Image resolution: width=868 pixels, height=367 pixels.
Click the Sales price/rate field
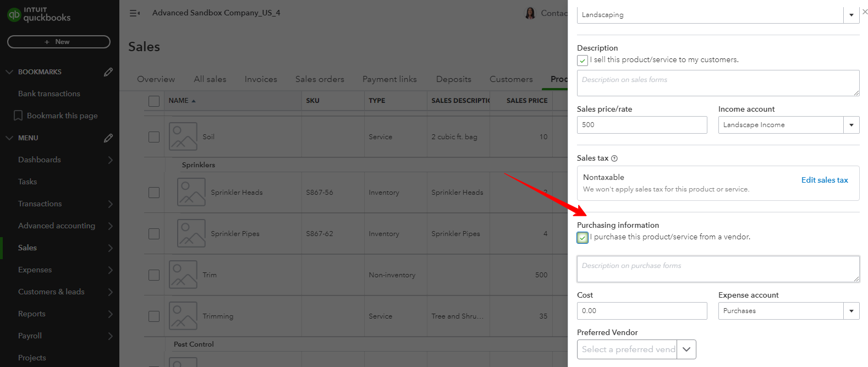(642, 125)
